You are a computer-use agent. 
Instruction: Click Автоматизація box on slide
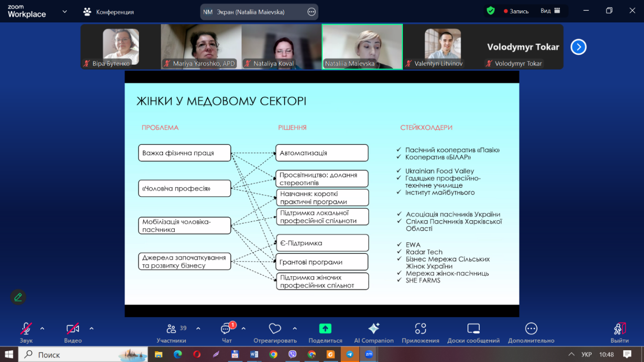click(x=322, y=153)
